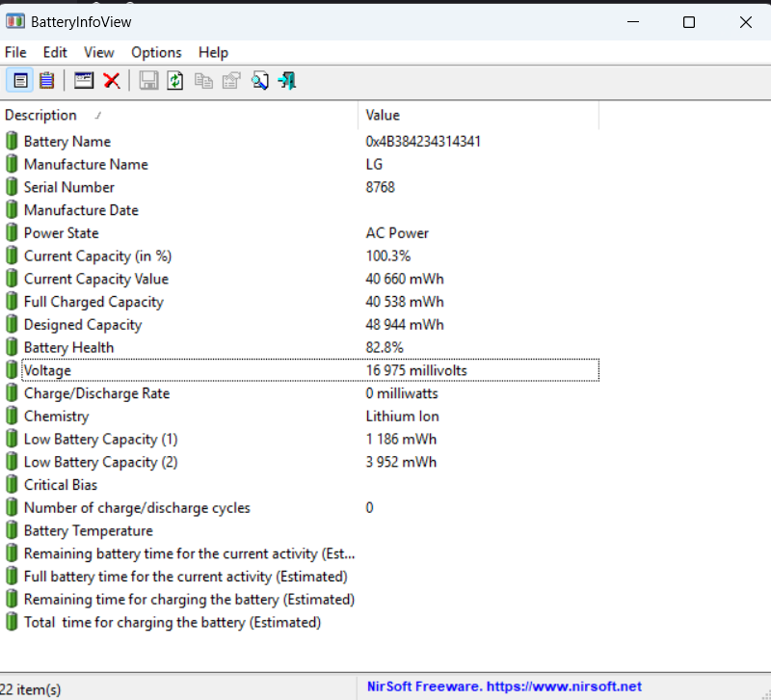Click the floppy disk Save icon
This screenshot has height=700, width=771.
(147, 80)
